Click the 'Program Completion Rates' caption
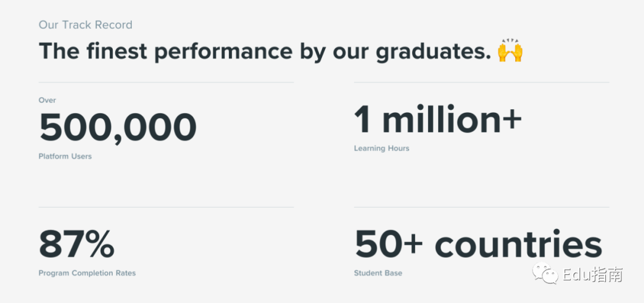Image resolution: width=644 pixels, height=303 pixels. [x=87, y=273]
